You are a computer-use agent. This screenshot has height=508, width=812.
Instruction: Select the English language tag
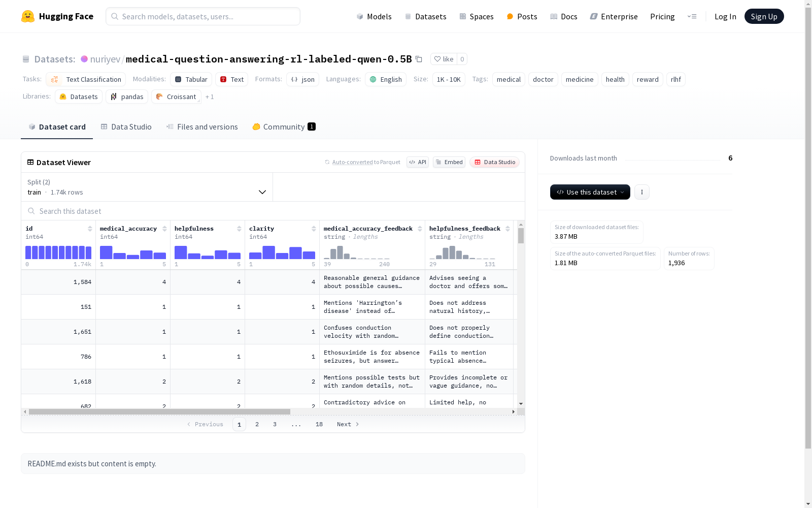386,79
